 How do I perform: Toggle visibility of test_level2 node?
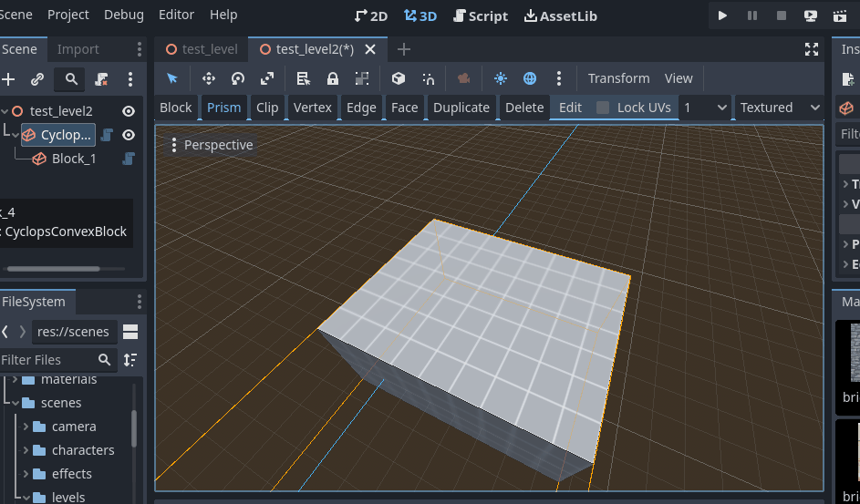point(129,111)
